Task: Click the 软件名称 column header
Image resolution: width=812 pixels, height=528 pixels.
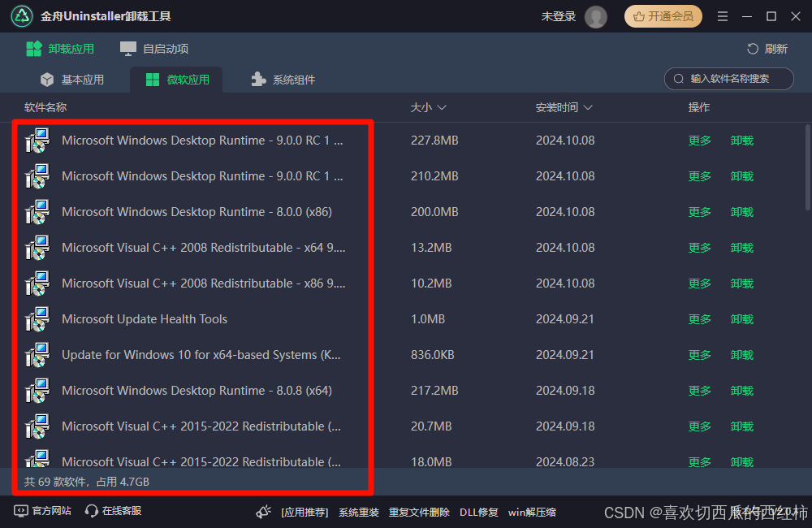Action: coord(45,107)
